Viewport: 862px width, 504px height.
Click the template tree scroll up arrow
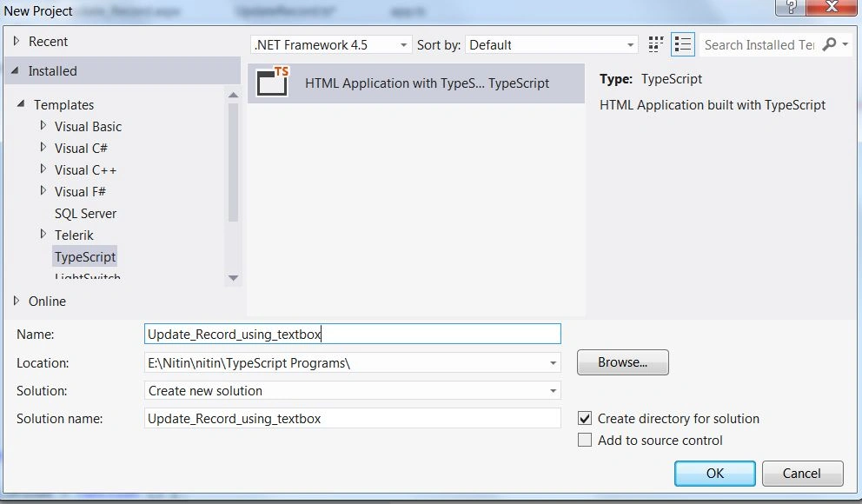[x=233, y=95]
